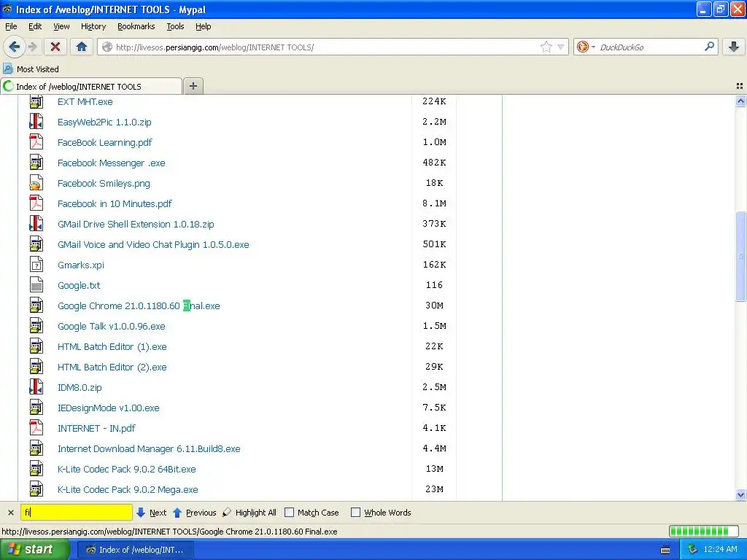Click the site identity globe icon
Viewport: 747px width, 560px height.
pos(108,47)
